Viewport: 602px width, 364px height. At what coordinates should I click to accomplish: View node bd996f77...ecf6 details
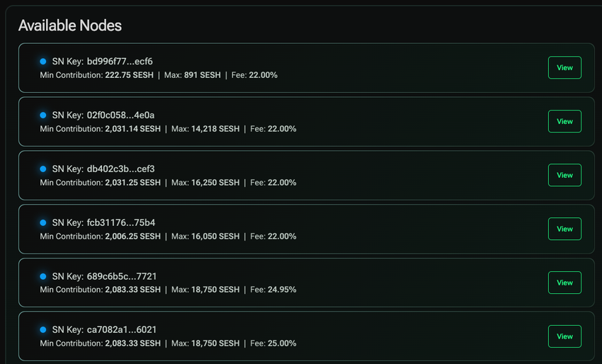(564, 67)
